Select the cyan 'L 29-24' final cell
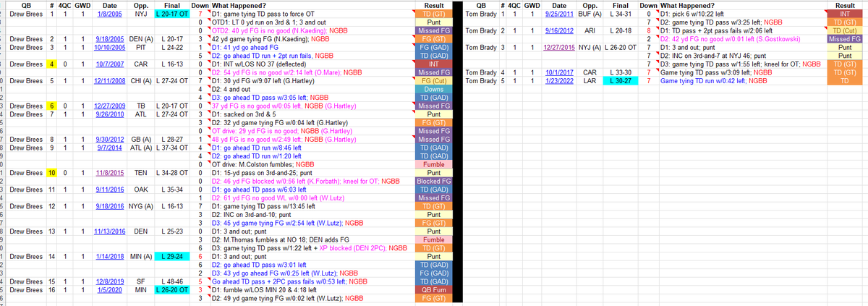Viewport: 868px width, 306px height. [x=171, y=257]
